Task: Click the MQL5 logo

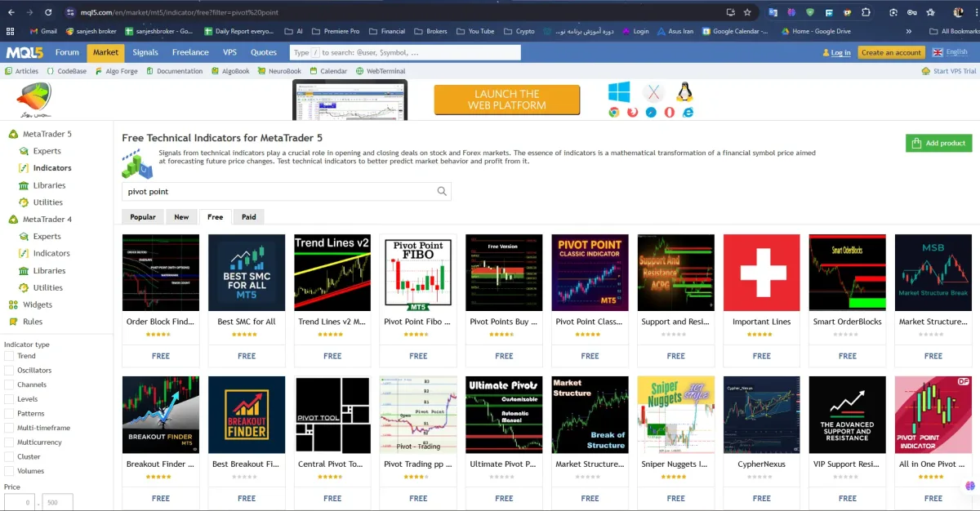Action: [x=24, y=52]
